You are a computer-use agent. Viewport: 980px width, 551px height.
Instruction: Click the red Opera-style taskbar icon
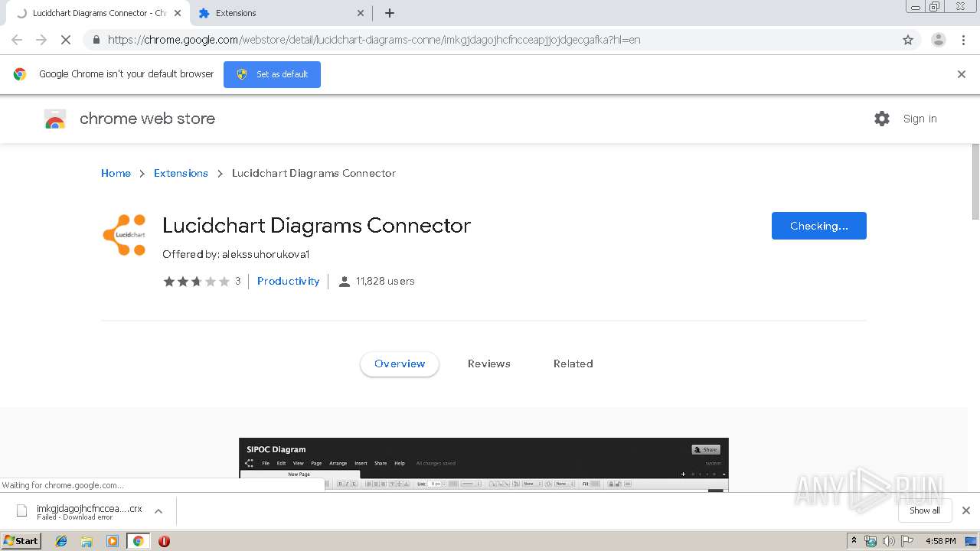coord(164,541)
